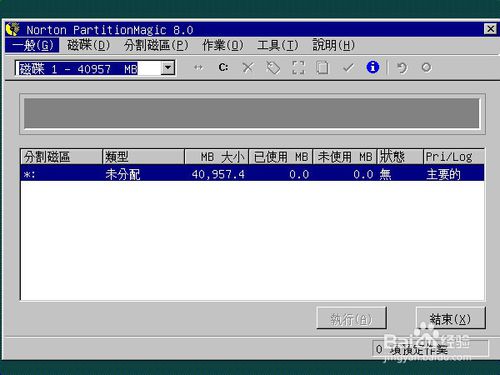Click the MB 大小 column header

click(x=217, y=157)
